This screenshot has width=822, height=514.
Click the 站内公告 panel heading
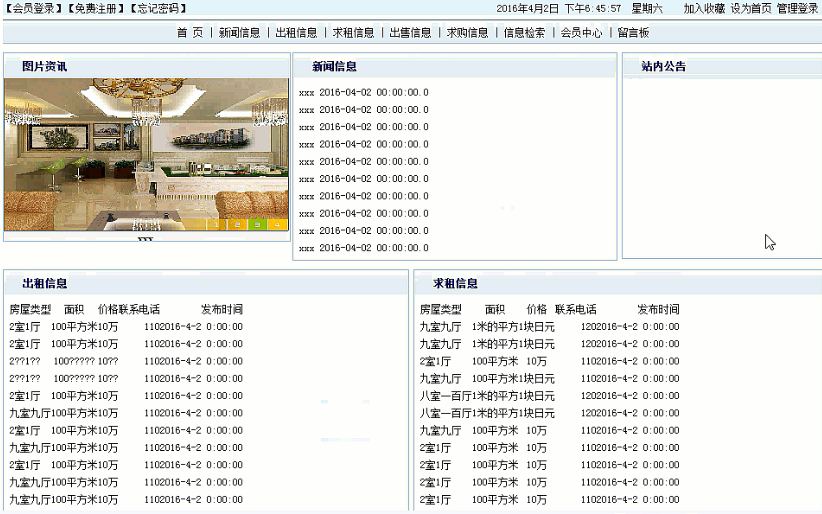(x=664, y=67)
